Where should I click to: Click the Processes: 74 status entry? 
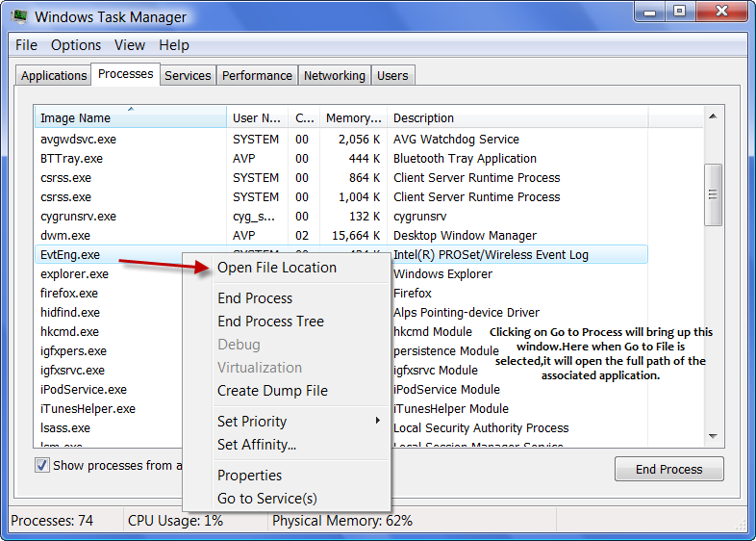[52, 521]
